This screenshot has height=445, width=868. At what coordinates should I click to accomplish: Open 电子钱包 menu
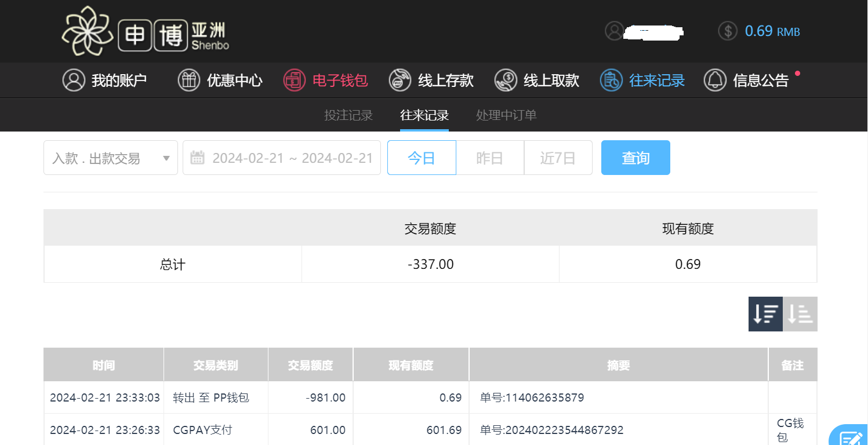326,80
